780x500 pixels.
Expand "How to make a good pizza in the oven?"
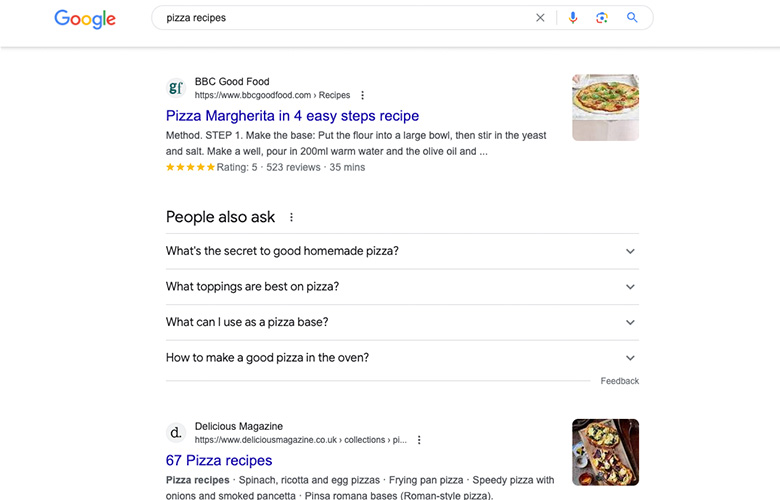point(402,358)
